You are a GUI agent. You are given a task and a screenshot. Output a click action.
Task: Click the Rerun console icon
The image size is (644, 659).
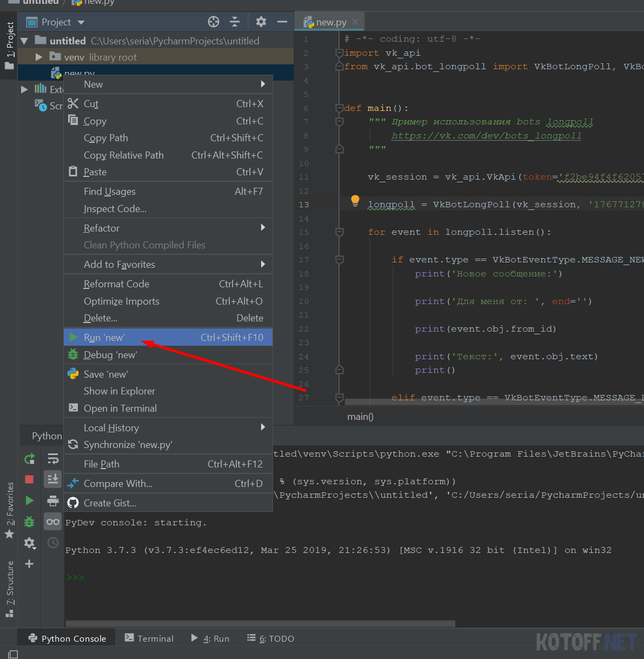pos(29,459)
